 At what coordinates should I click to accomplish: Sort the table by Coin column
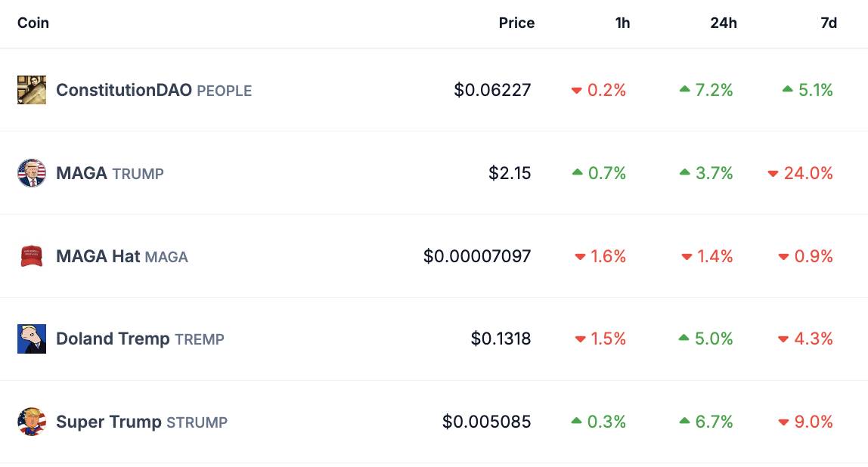[33, 23]
